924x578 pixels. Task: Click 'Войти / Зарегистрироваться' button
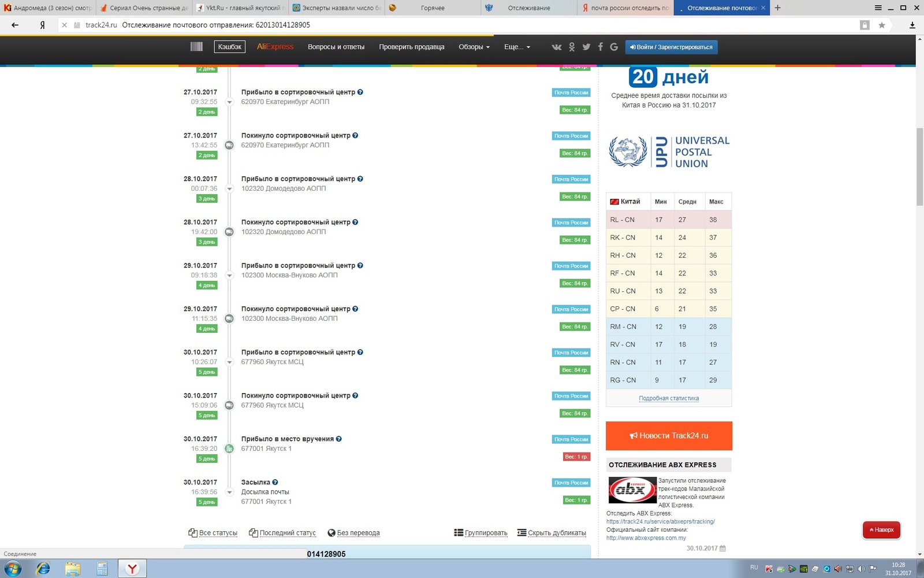coord(671,47)
